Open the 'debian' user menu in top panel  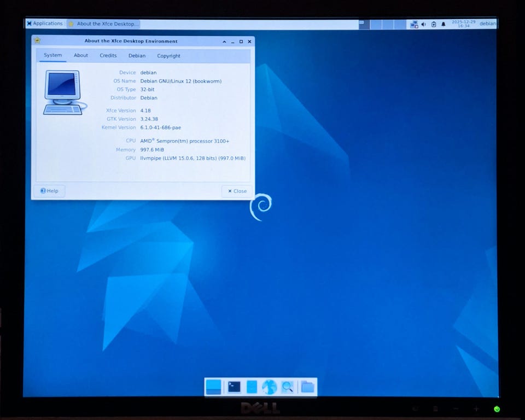[487, 24]
